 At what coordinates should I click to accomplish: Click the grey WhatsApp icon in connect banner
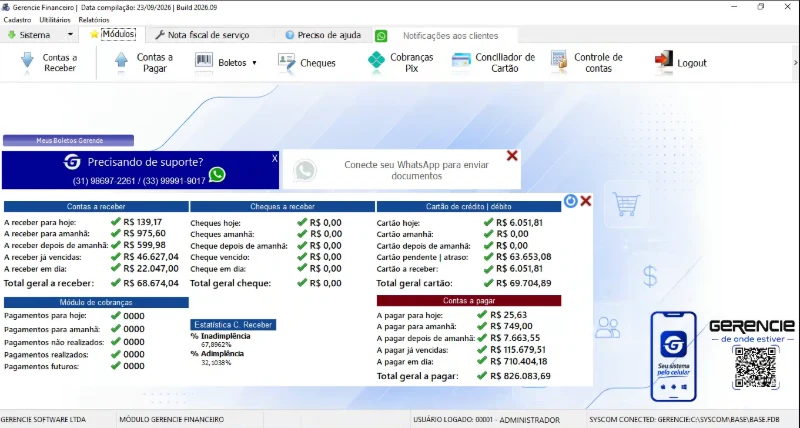pyautogui.click(x=305, y=170)
